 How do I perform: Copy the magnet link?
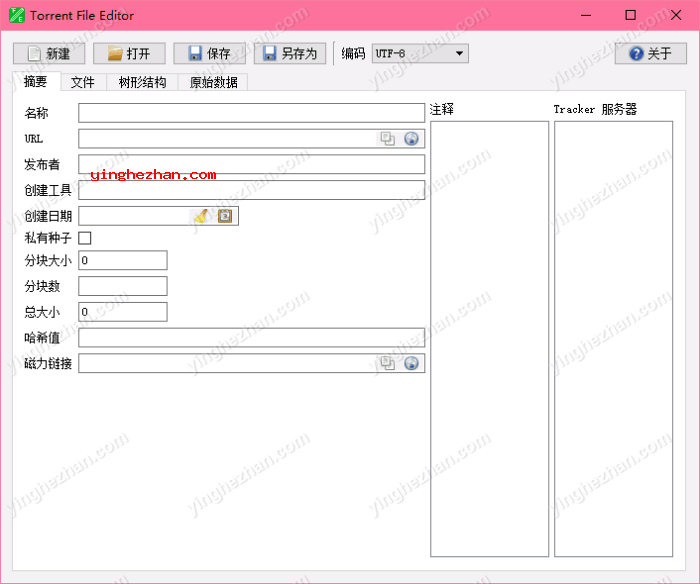click(x=387, y=363)
